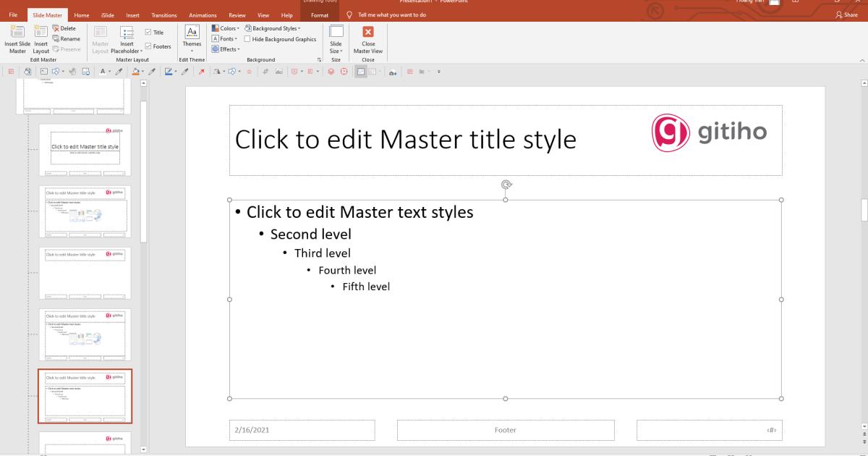
Task: Enable Hide Background Graphics
Action: tap(248, 38)
